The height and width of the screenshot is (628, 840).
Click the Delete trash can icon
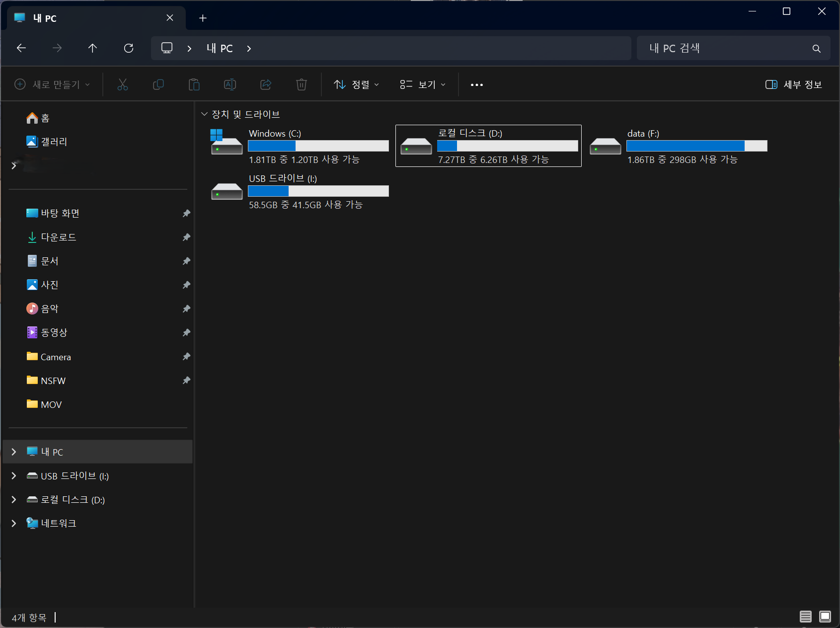tap(301, 84)
